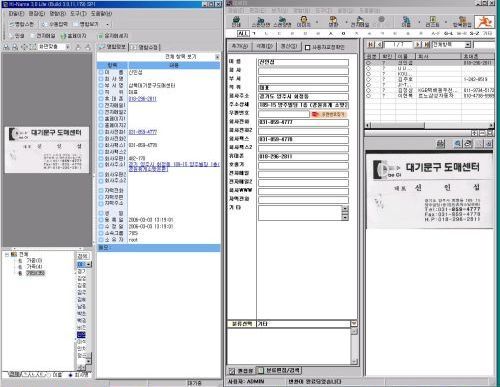Click company phone link 031-859-4777
The height and width of the screenshot is (387, 500).
(x=143, y=132)
